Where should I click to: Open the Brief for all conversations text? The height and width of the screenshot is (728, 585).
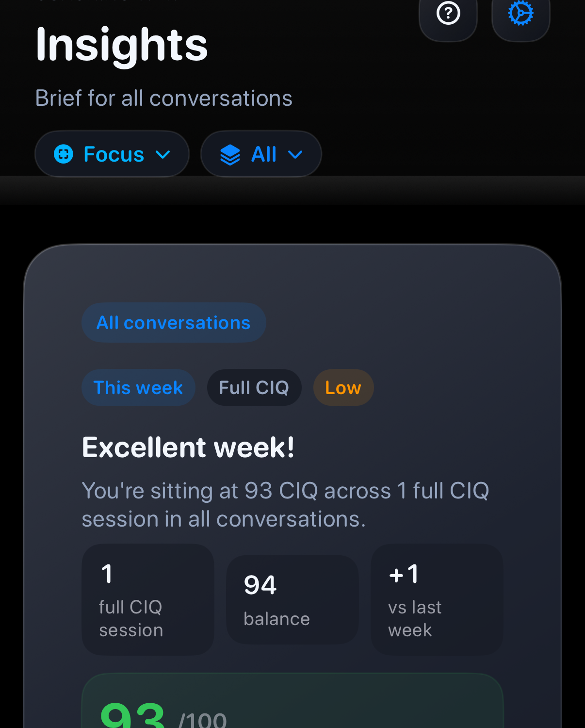pyautogui.click(x=163, y=98)
